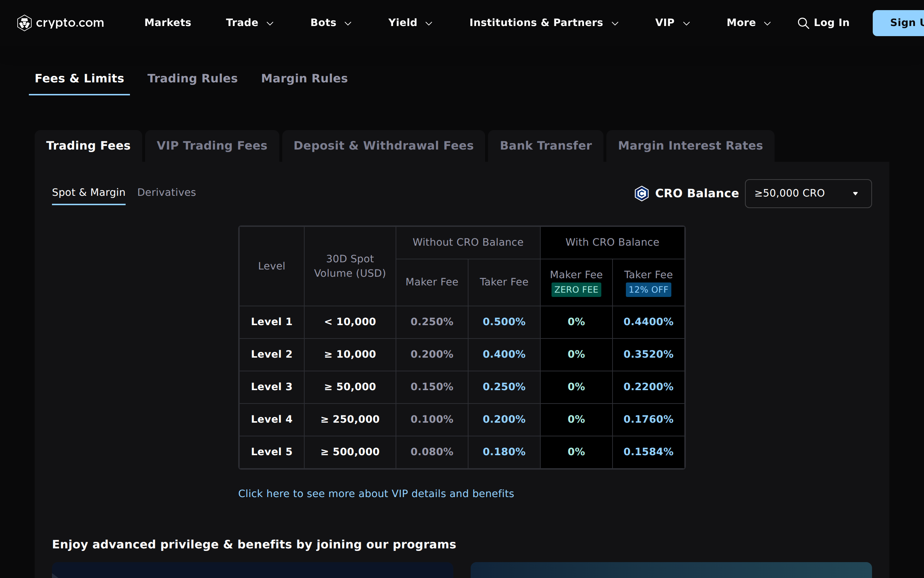This screenshot has width=924, height=578.
Task: Open the Bank Transfer tab
Action: point(546,146)
